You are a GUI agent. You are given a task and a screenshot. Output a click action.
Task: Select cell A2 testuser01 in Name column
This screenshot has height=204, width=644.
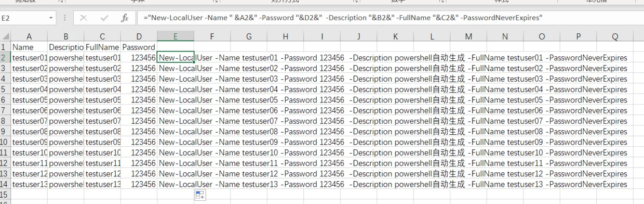click(29, 57)
